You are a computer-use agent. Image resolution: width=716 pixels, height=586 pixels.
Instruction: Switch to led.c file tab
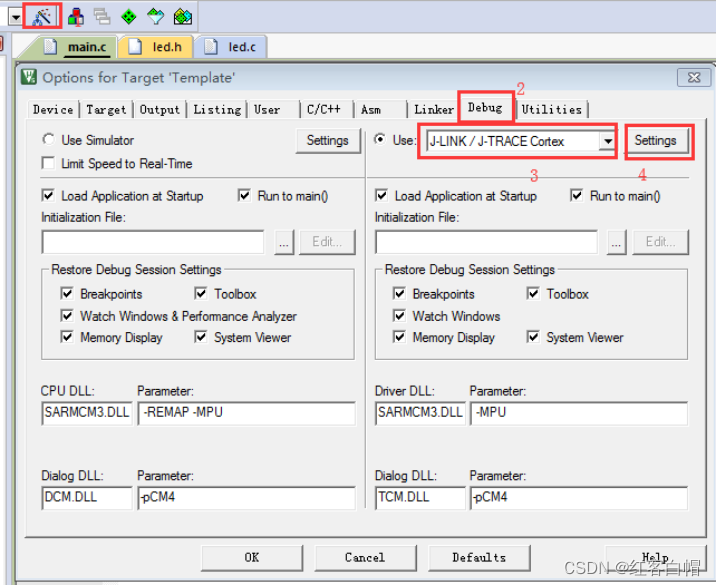click(232, 47)
